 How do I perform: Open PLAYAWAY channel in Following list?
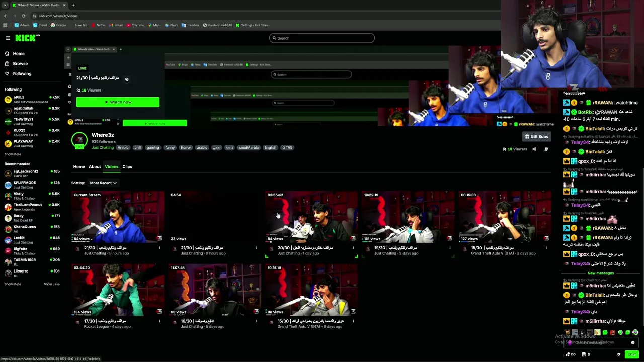[31, 143]
